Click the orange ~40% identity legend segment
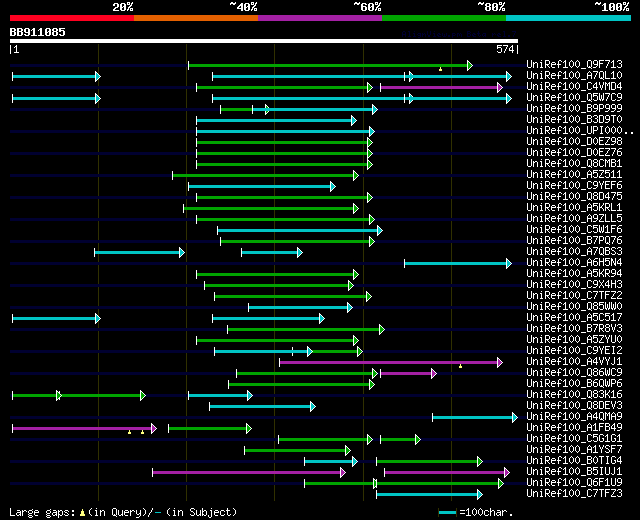The image size is (640, 520). (196, 18)
